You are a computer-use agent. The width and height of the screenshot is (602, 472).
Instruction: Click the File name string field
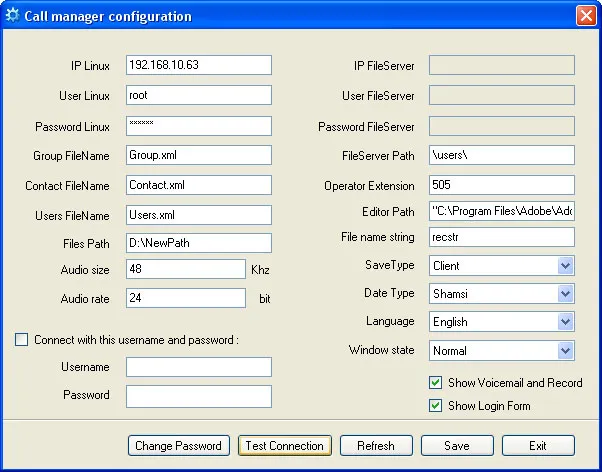tap(502, 237)
